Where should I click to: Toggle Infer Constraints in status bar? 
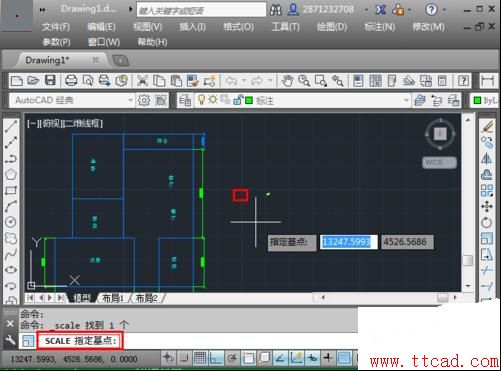(x=168, y=358)
